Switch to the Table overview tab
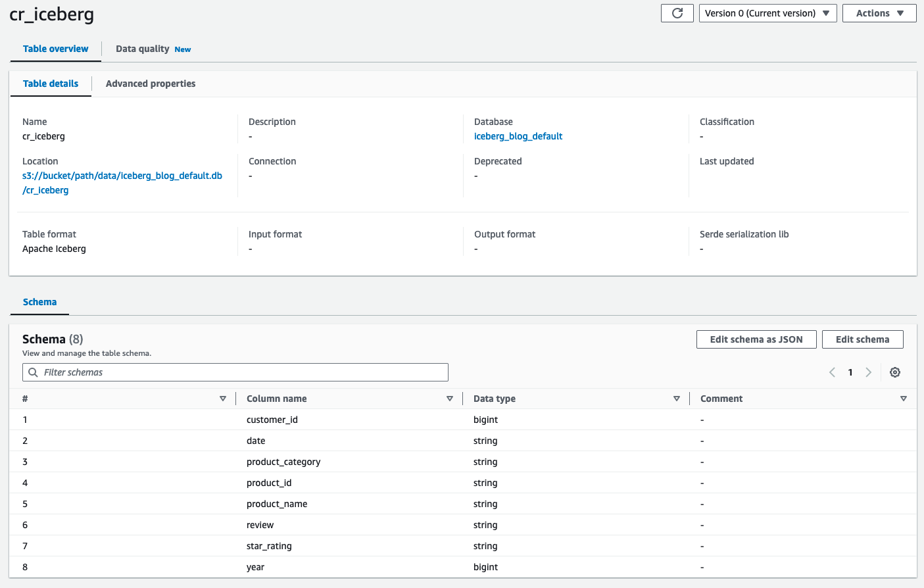 click(x=55, y=49)
